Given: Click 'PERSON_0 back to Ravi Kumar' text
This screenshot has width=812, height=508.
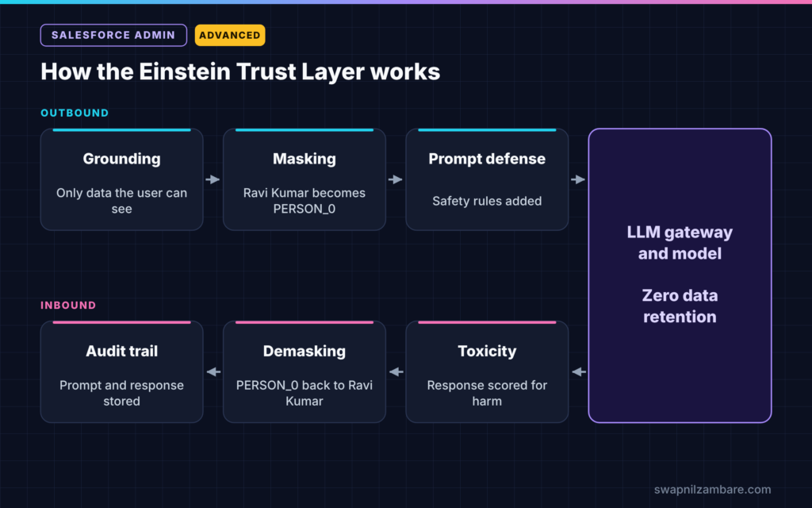Looking at the screenshot, I should (304, 393).
